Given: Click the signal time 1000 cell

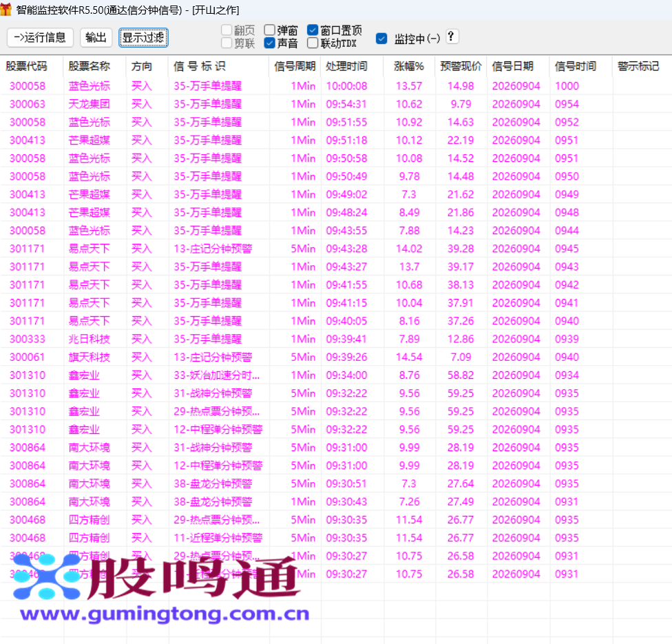Looking at the screenshot, I should pyautogui.click(x=567, y=86).
